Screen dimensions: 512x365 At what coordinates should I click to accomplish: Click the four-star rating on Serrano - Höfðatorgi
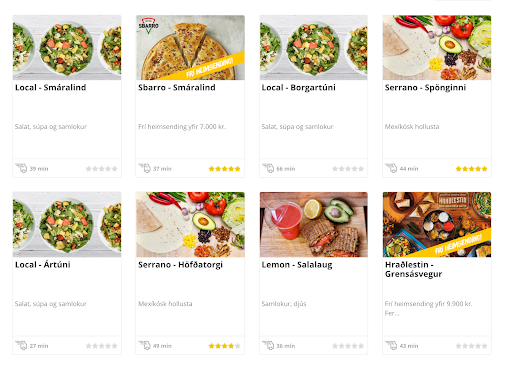[224, 346]
